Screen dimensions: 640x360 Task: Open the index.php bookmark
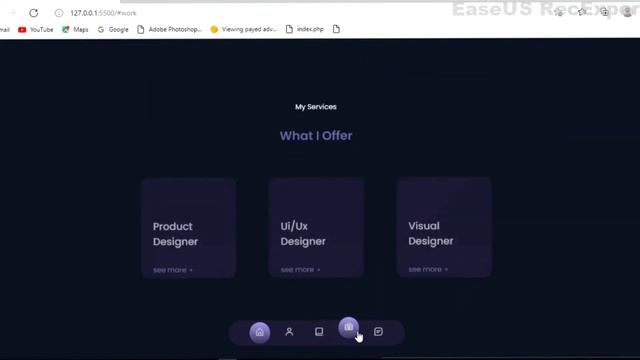coord(305,29)
